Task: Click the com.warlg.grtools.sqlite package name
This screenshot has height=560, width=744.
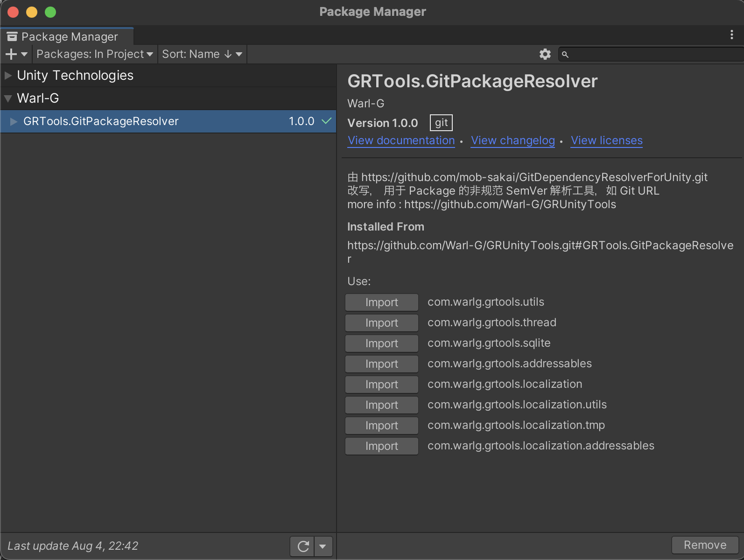Action: (x=489, y=343)
